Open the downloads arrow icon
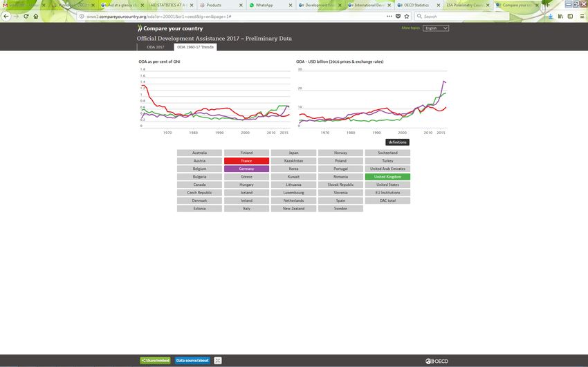 [550, 16]
